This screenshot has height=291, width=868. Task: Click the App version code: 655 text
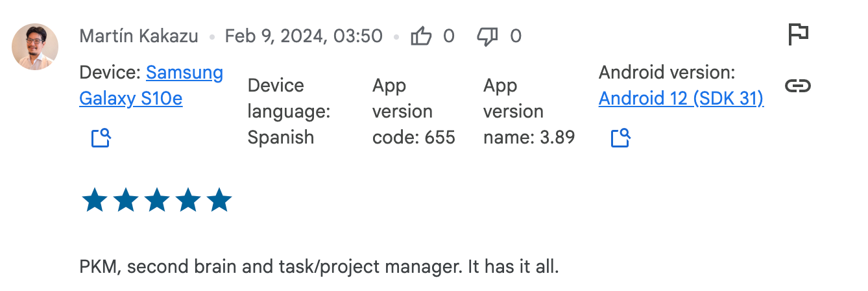[x=414, y=111]
